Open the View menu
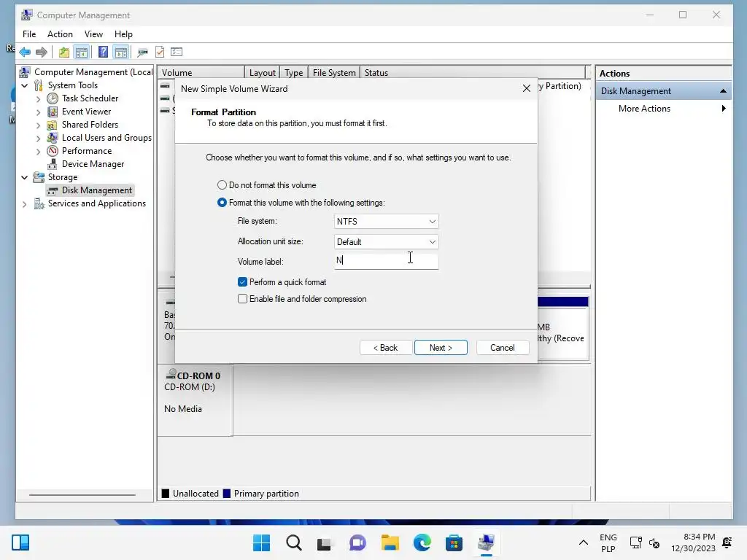This screenshot has height=560, width=747. click(93, 34)
